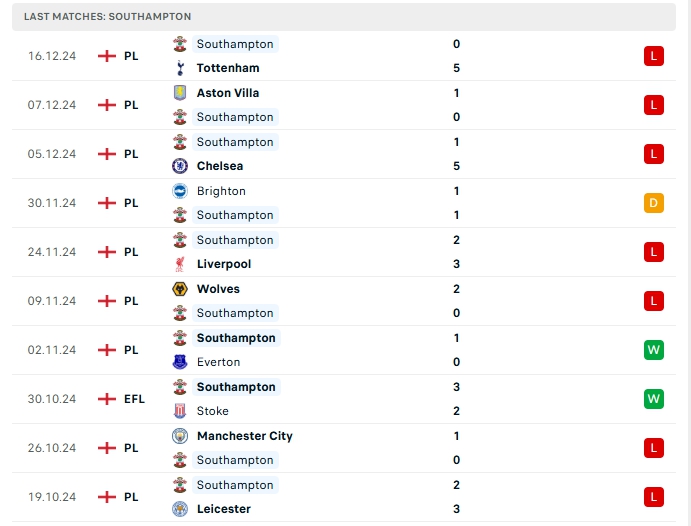
Task: Click the Leicester club crest icon
Action: pyautogui.click(x=180, y=509)
